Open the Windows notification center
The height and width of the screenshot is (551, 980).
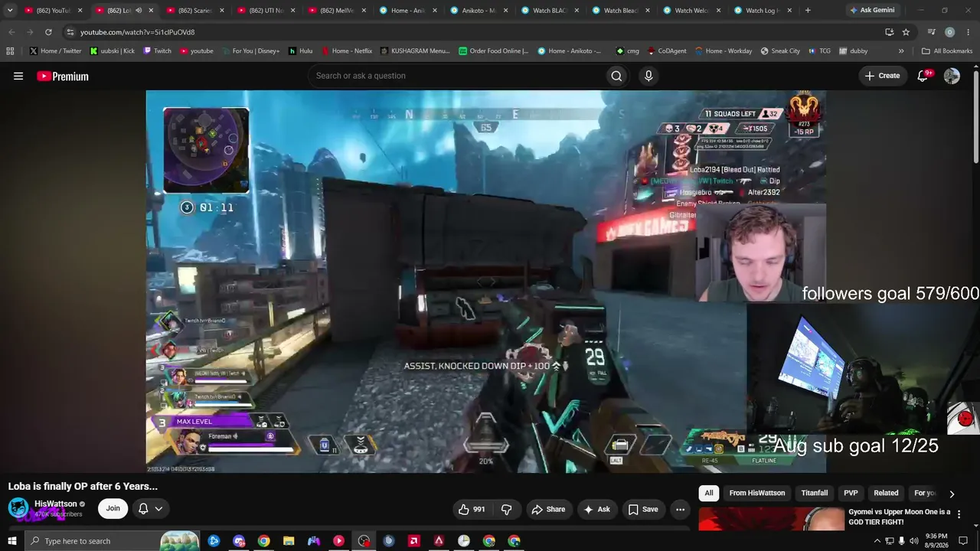coord(963,541)
